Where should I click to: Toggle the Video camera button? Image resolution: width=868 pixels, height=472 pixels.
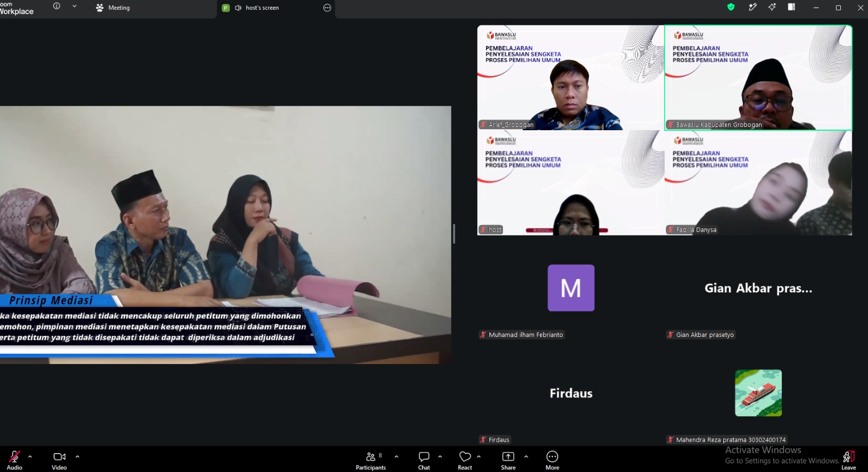tap(59, 460)
